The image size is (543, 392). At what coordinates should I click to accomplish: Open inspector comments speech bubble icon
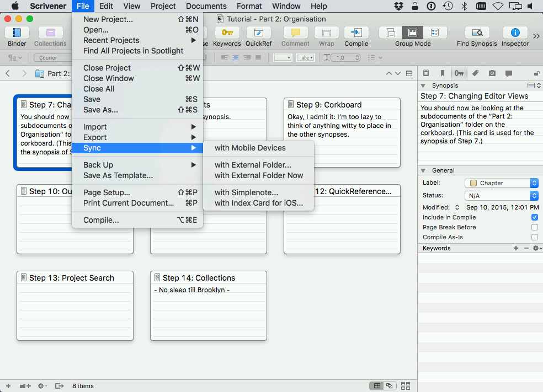point(509,73)
